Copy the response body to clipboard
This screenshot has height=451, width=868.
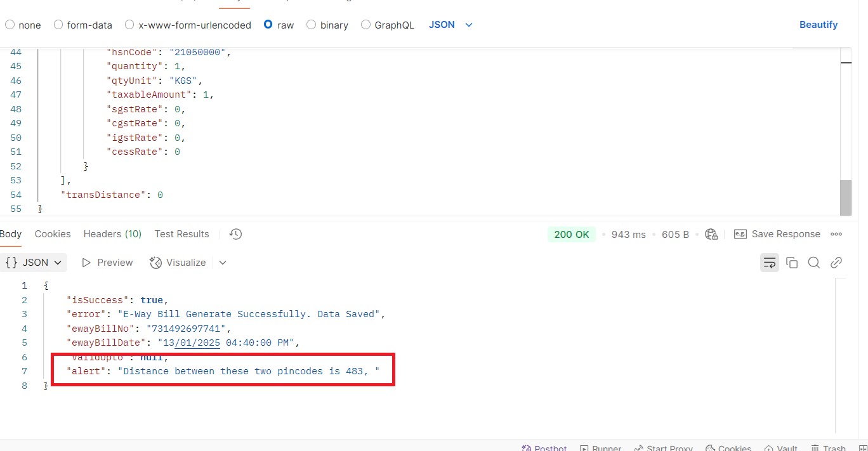click(x=791, y=263)
